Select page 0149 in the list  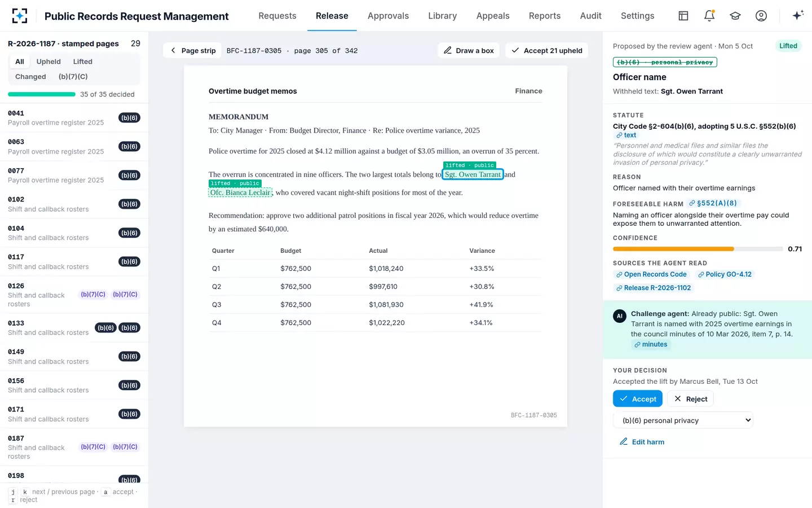[x=74, y=357]
